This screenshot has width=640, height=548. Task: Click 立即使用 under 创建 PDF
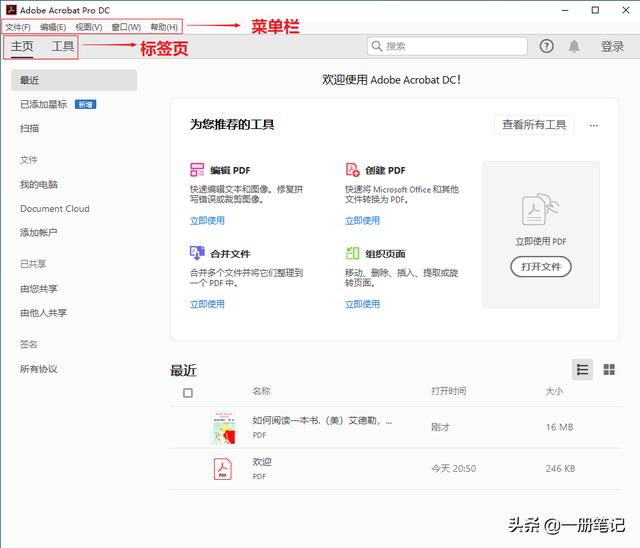coord(362,221)
